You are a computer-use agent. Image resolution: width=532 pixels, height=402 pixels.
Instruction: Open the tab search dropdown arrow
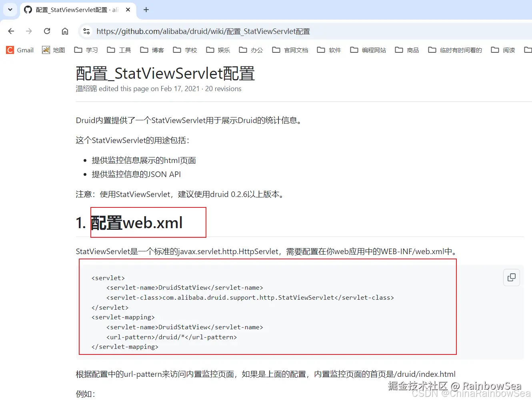point(10,10)
